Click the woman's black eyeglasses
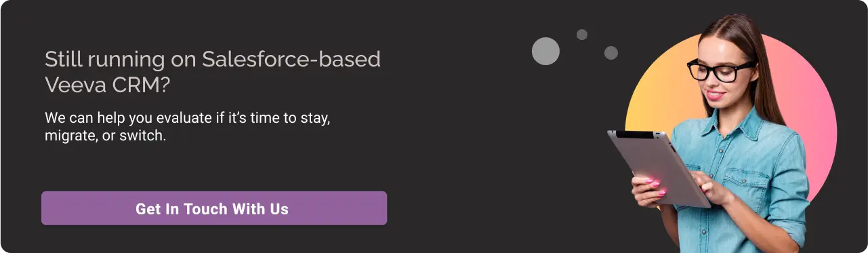 [x=720, y=70]
